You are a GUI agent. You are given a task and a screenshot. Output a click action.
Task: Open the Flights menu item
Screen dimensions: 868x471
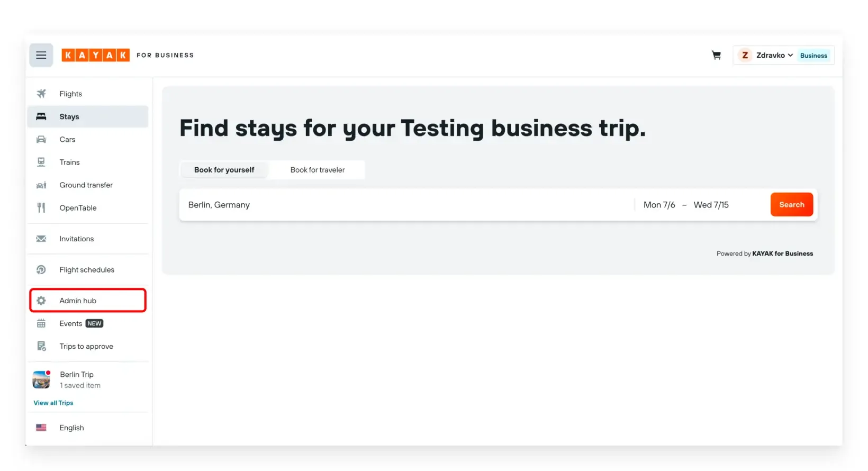[88, 94]
